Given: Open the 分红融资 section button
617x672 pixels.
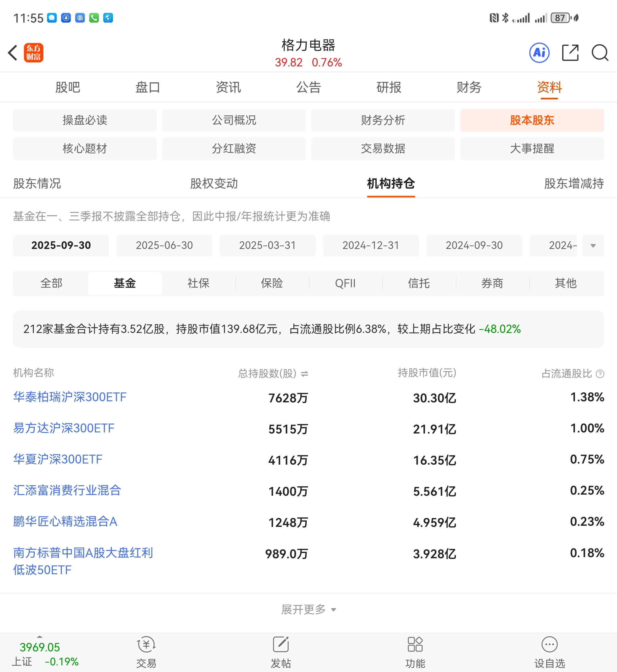Looking at the screenshot, I should [x=234, y=148].
